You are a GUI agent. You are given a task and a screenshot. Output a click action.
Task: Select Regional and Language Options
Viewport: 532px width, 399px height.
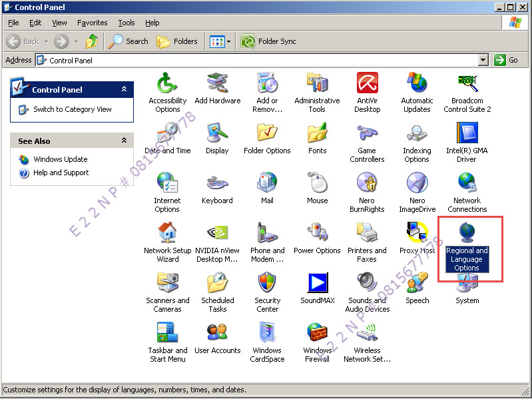tap(467, 246)
